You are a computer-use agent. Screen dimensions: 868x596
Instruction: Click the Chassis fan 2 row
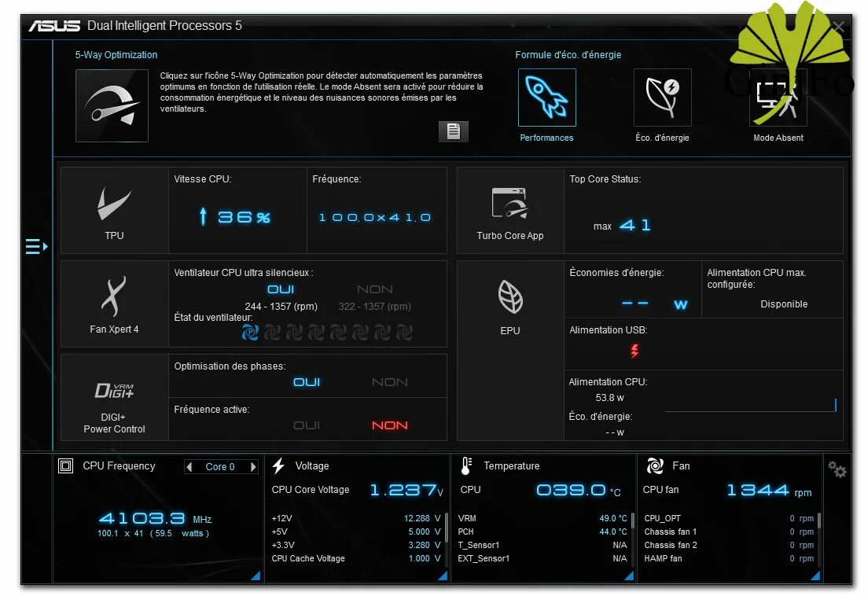point(729,545)
